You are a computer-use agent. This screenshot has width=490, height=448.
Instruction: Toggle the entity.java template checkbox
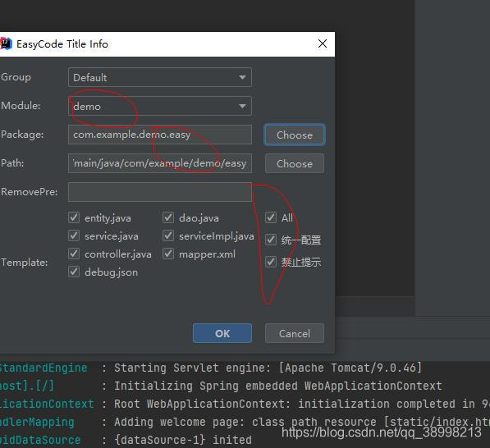click(74, 217)
